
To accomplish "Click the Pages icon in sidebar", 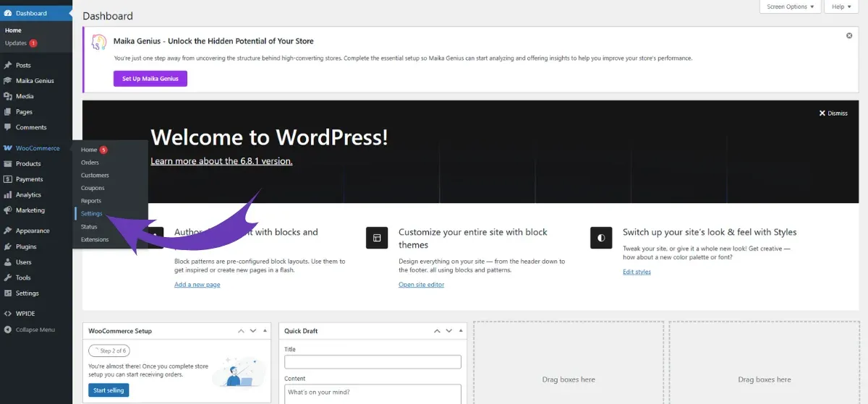I will point(8,112).
